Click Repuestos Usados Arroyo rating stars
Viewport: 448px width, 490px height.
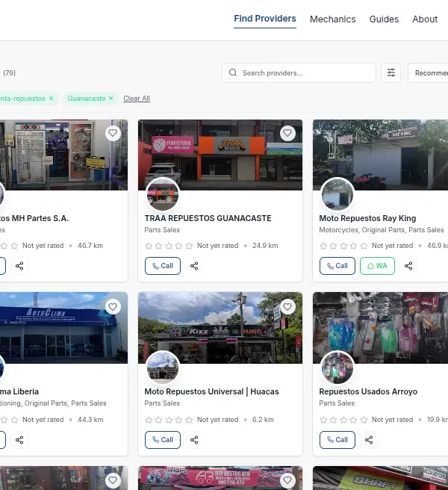coord(343,420)
